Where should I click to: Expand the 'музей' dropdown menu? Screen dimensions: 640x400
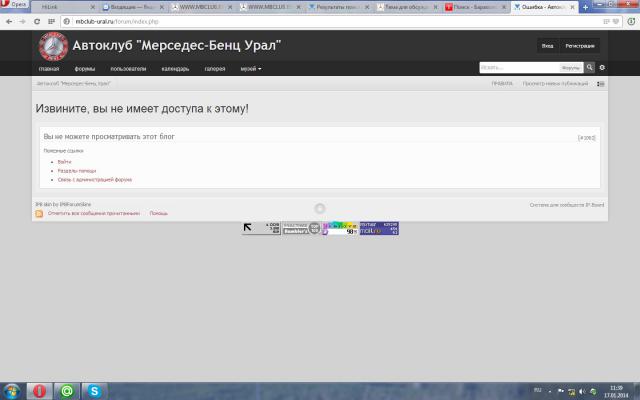251,69
